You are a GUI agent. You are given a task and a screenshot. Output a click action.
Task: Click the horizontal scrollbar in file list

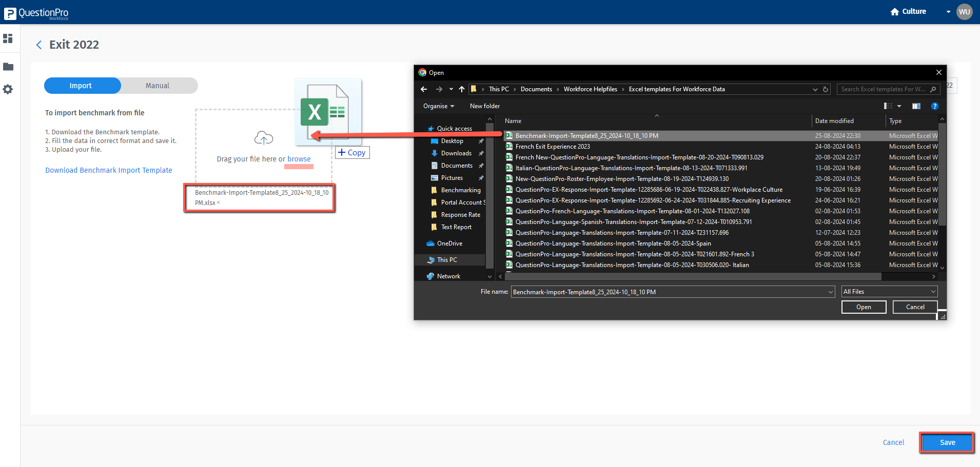coord(693,276)
